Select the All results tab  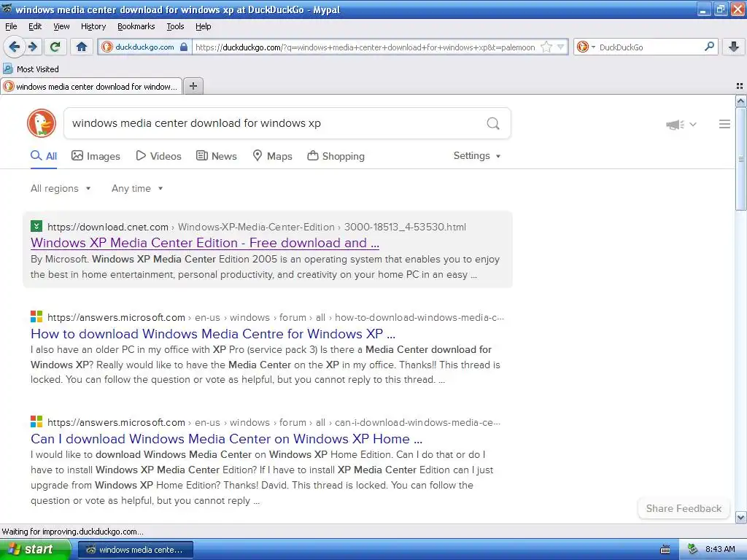pyautogui.click(x=44, y=156)
